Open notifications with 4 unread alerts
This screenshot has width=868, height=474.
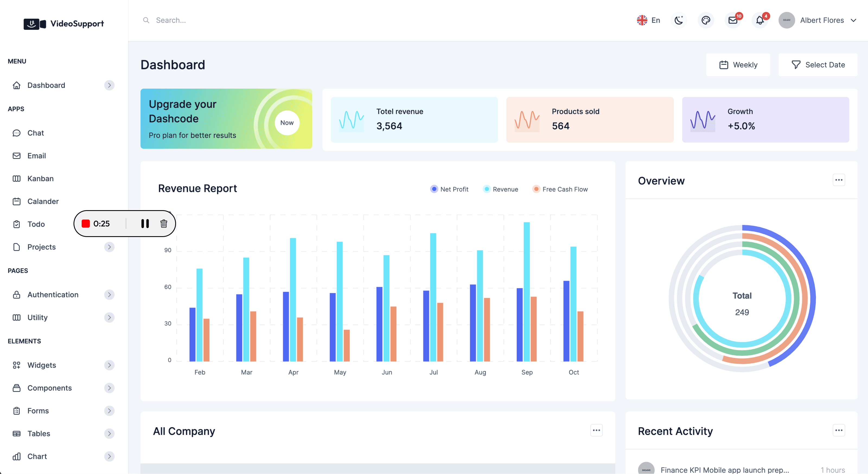(760, 20)
